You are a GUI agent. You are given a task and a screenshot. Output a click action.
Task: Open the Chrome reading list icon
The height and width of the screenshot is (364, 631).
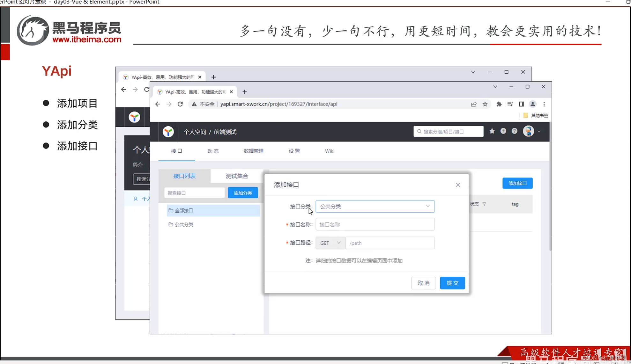[x=510, y=104]
